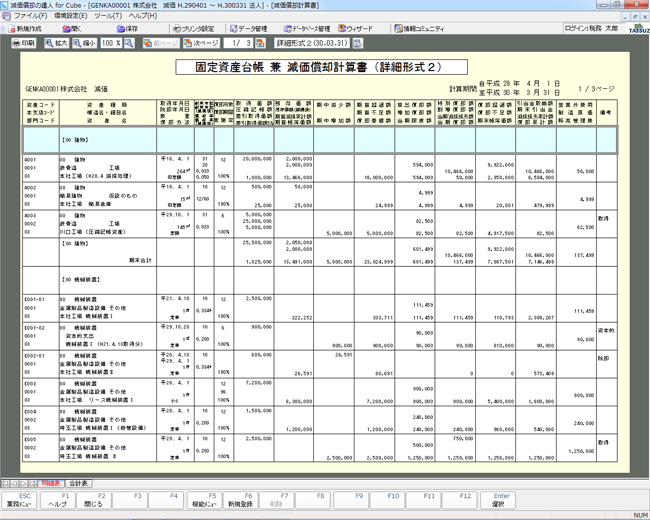
Task: Zoom in with 拡大 button
Action: pos(57,43)
